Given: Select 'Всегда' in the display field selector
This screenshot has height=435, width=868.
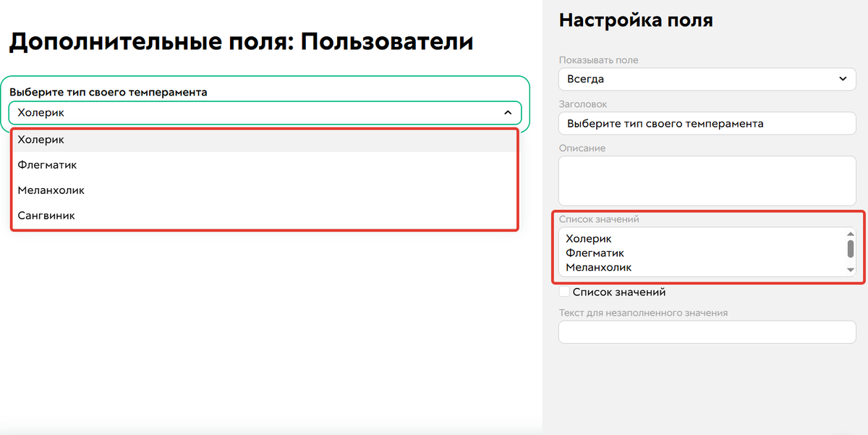Looking at the screenshot, I should pyautogui.click(x=707, y=79).
